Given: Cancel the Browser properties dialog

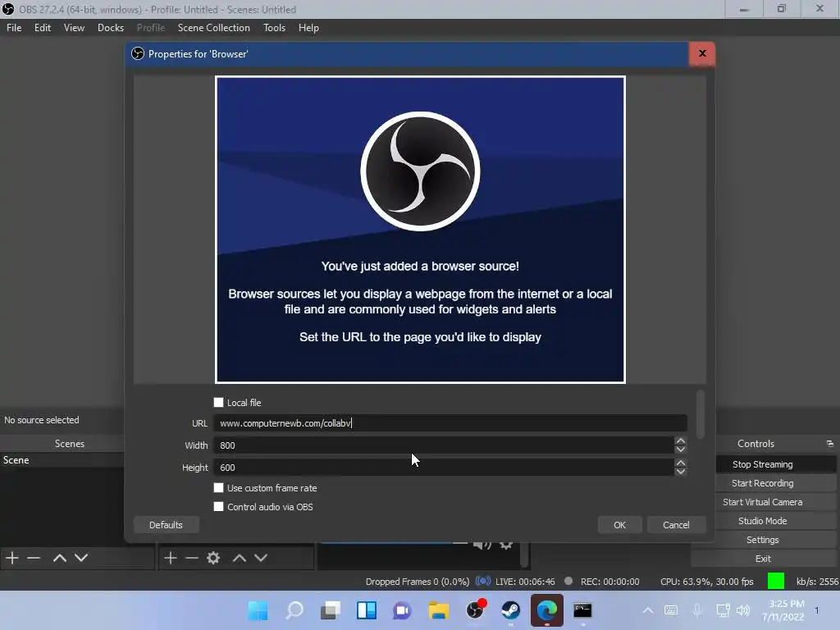Looking at the screenshot, I should [676, 525].
